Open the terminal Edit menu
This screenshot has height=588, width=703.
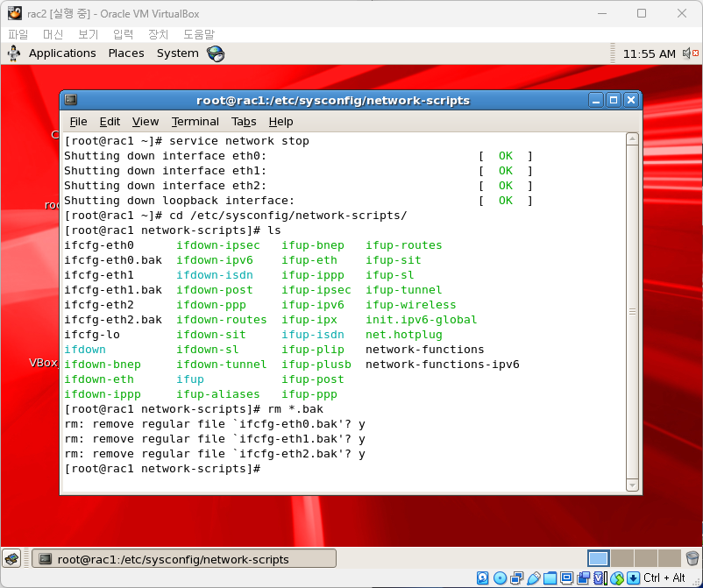coord(110,122)
